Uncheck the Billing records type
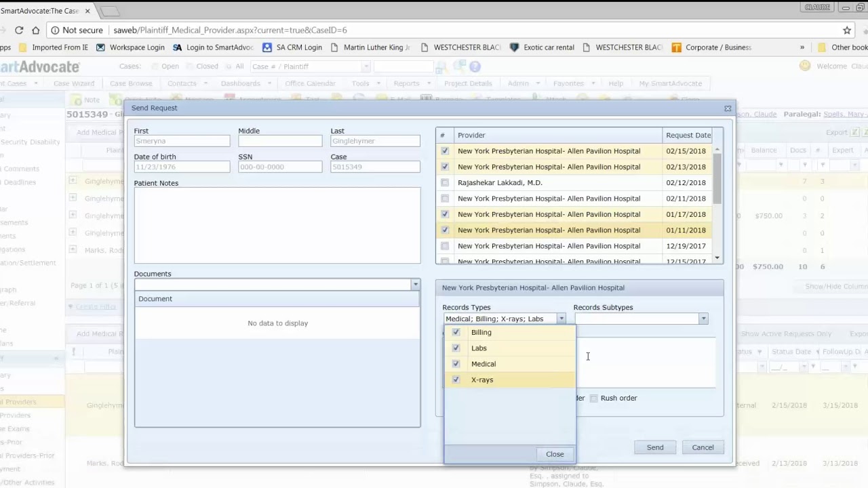The height and width of the screenshot is (488, 868). tap(456, 332)
